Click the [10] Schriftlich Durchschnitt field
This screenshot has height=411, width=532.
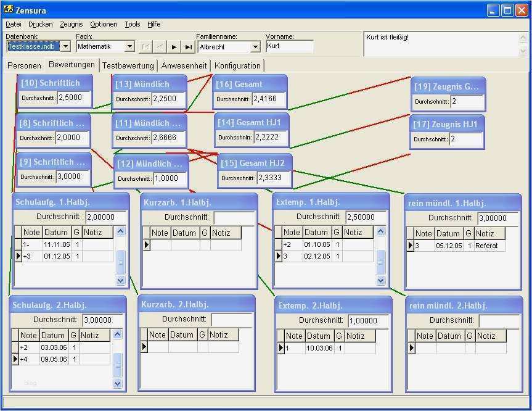click(x=74, y=98)
